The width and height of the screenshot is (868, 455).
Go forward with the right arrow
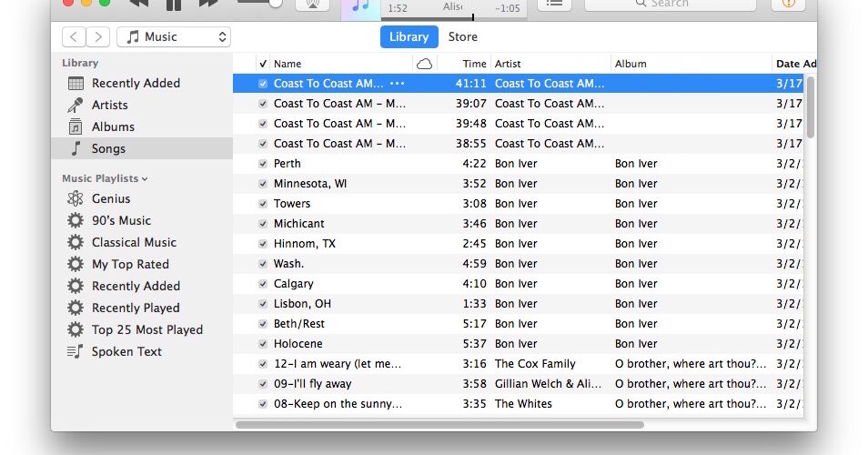pos(98,37)
